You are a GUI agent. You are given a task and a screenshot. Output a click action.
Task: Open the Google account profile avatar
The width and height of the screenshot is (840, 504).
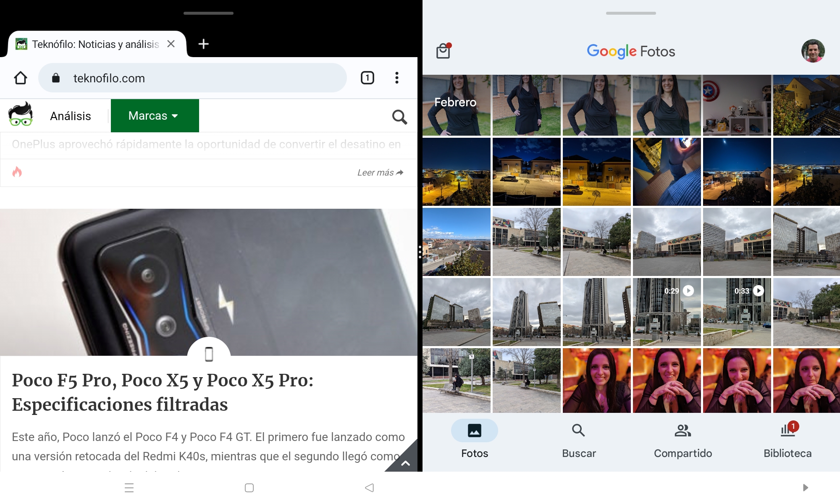(813, 51)
